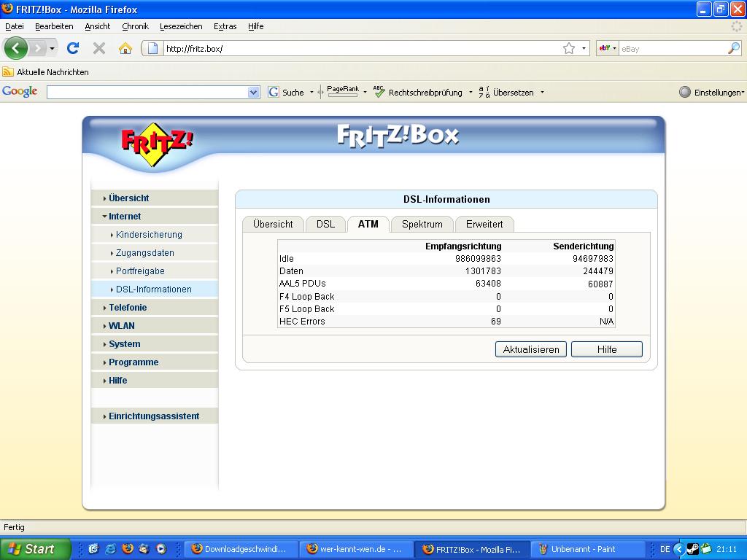Open the eBay search engine selector
747x560 pixels.
pos(608,48)
